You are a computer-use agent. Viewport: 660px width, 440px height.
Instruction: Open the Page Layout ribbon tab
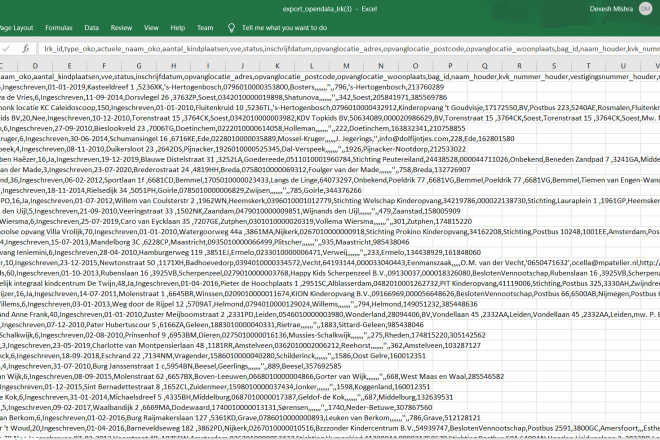coord(16,28)
